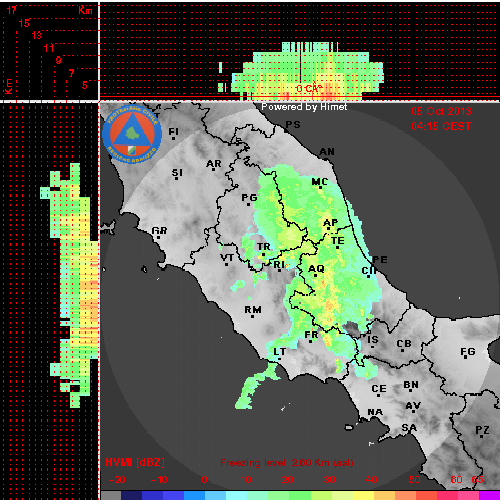Click the AN city label near coast
This screenshot has height=500, width=500.
coord(327,152)
